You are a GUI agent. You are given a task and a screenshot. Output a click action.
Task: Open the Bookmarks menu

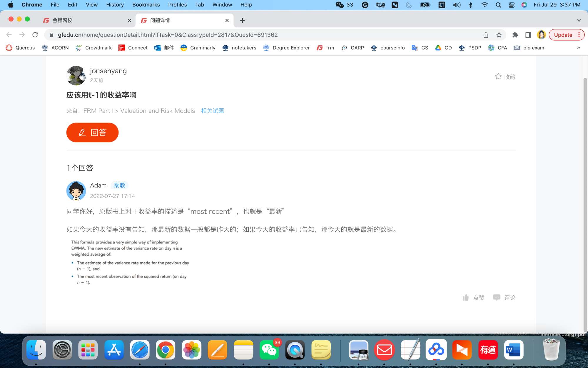(x=146, y=5)
